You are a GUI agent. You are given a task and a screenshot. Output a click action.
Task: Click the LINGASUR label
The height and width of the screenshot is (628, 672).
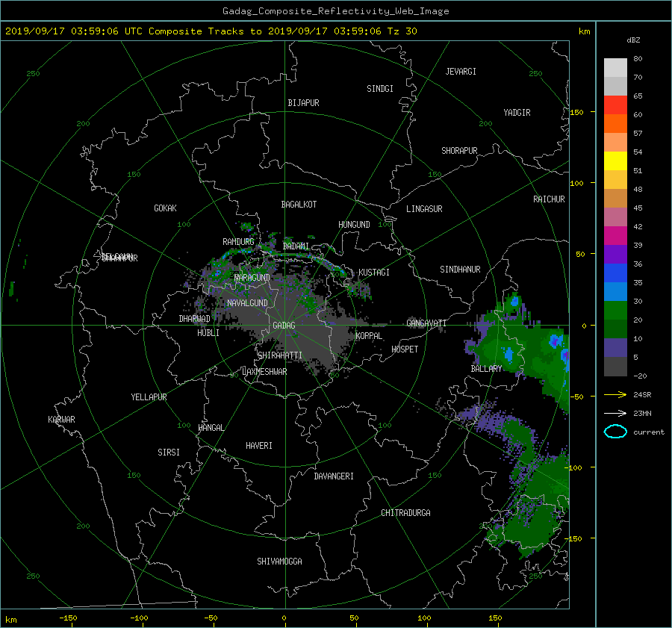(x=424, y=209)
